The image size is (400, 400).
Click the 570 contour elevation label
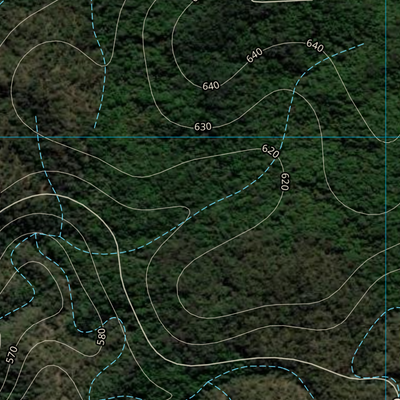pos(12,355)
